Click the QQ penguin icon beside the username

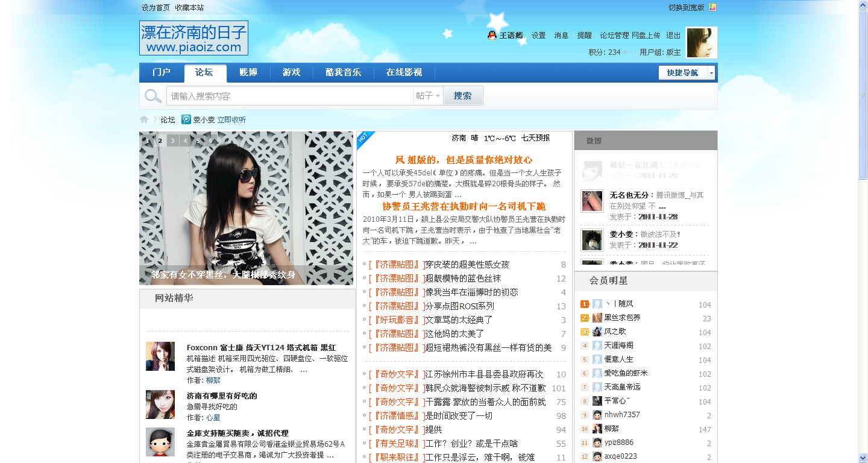[x=492, y=36]
